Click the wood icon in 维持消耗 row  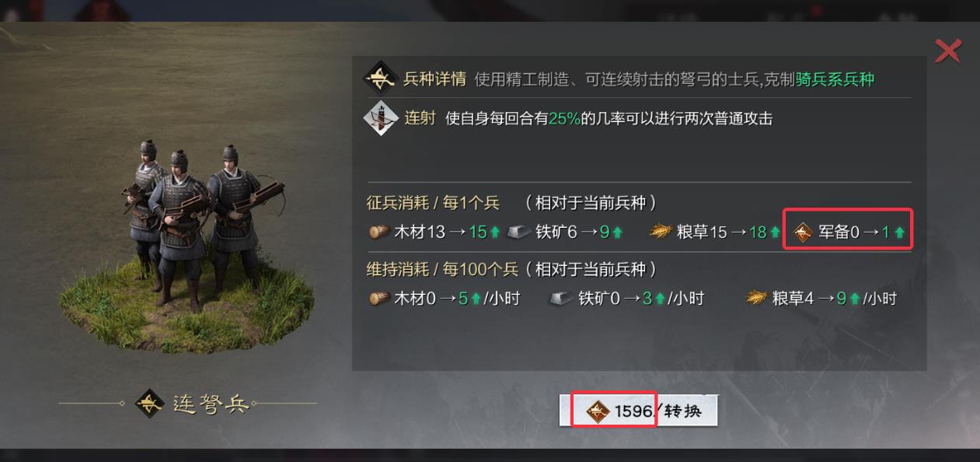point(379,299)
